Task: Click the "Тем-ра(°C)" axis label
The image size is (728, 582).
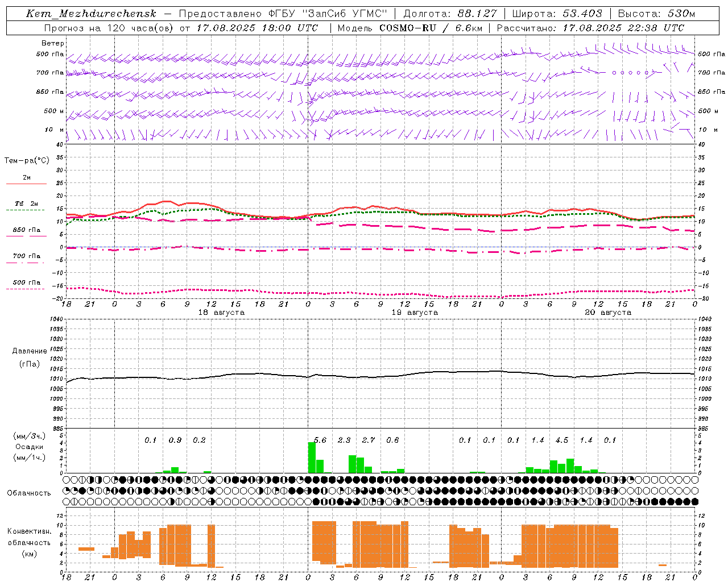Action: [27, 161]
